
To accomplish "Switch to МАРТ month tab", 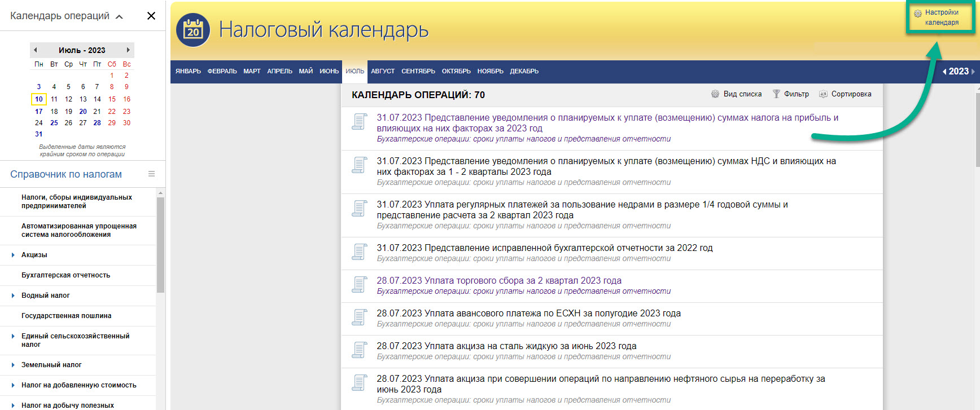I will (252, 72).
